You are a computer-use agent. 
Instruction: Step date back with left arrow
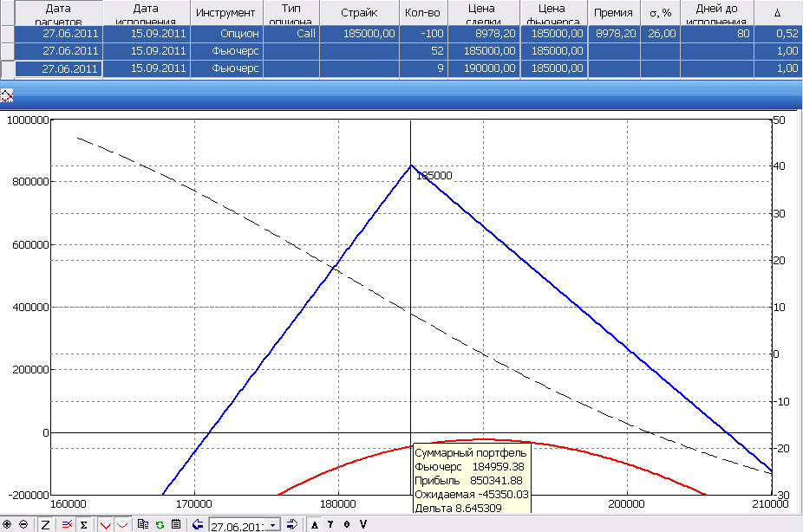198,524
